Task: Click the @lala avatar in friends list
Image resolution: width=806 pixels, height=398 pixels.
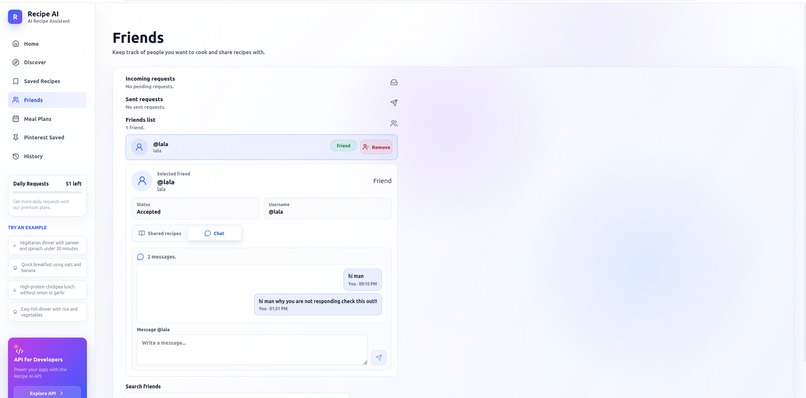Action: tap(139, 147)
